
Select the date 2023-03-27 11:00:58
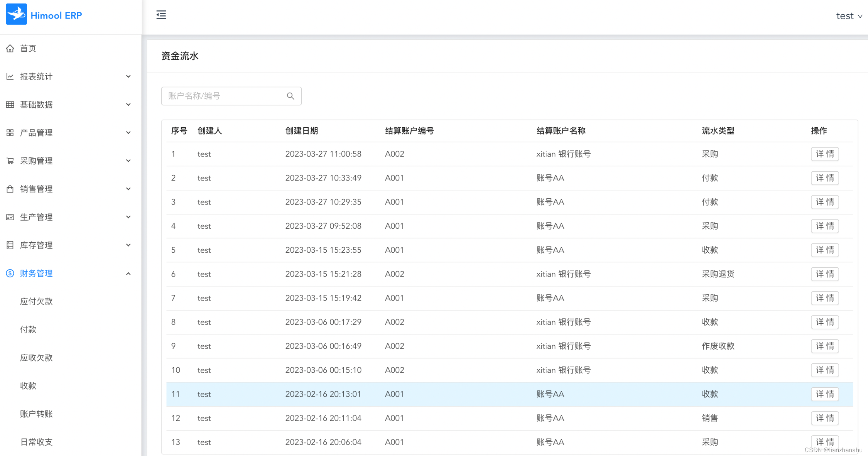pyautogui.click(x=323, y=154)
